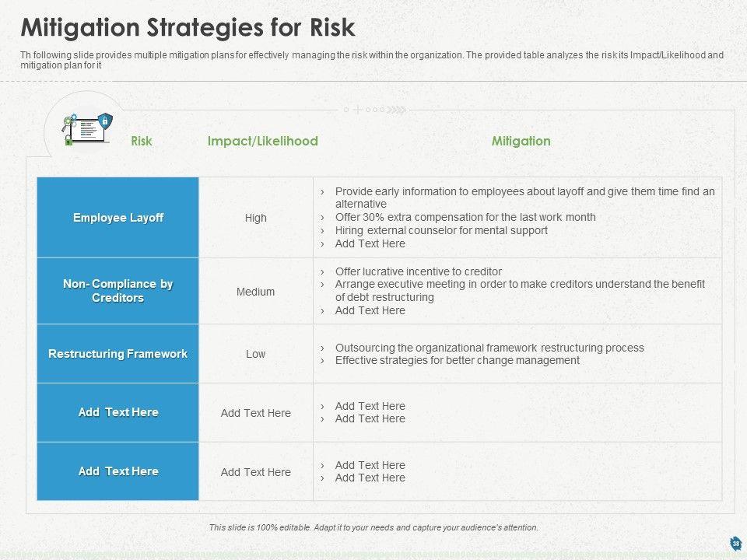This screenshot has width=747, height=560.
Task: Click the Low likelihood cell
Action: tap(256, 354)
